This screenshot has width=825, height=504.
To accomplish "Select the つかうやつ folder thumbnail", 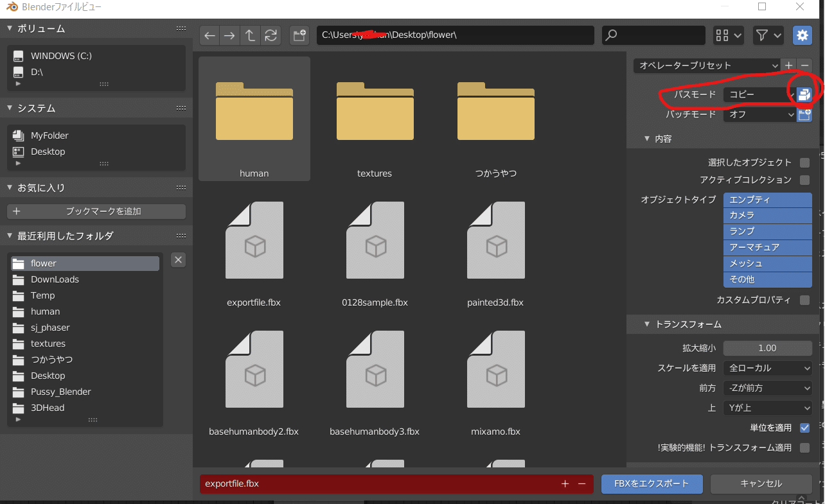I will [x=495, y=119].
